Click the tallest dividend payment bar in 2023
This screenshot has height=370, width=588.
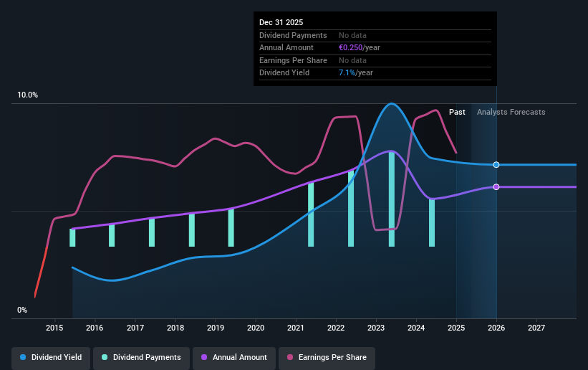pos(392,199)
